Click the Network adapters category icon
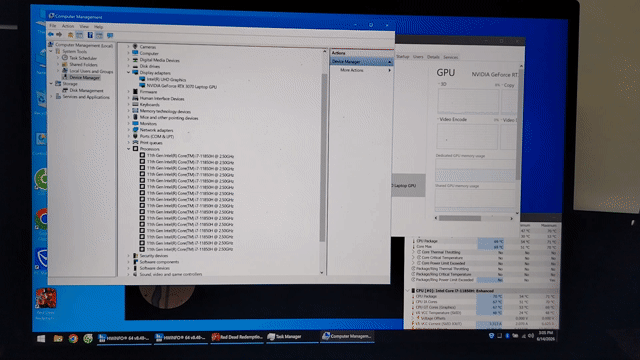640x360 pixels. 135,130
